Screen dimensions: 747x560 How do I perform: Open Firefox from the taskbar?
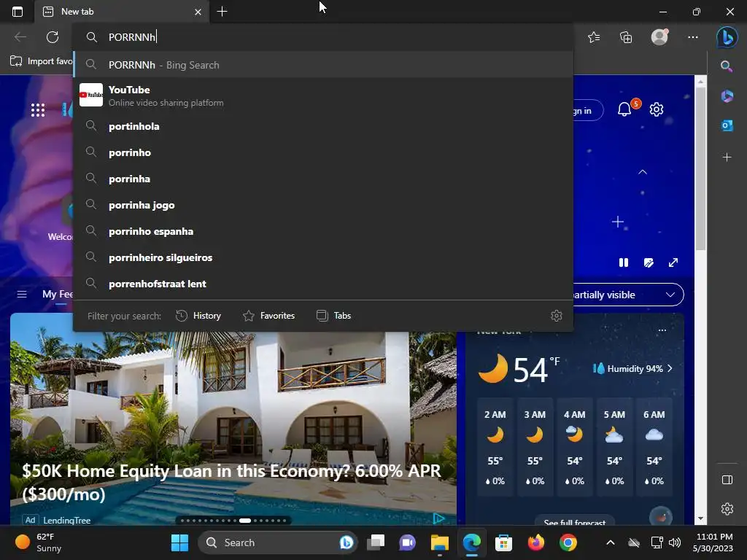coord(536,542)
